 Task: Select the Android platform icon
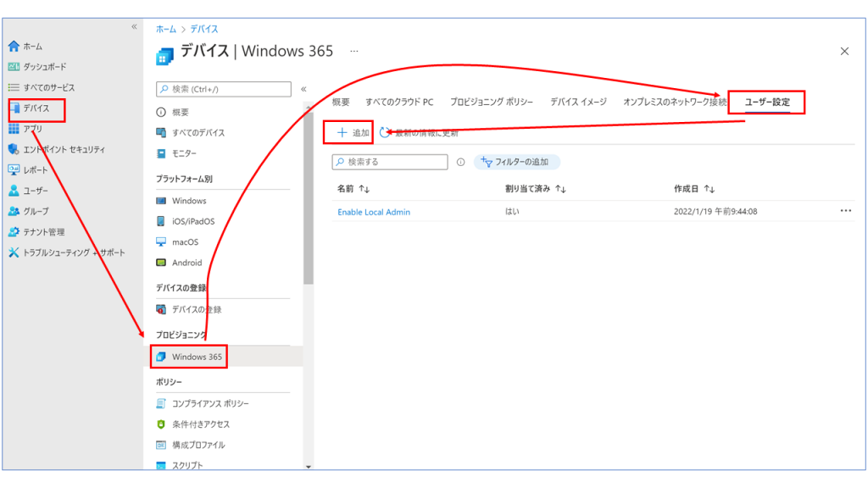pyautogui.click(x=161, y=263)
